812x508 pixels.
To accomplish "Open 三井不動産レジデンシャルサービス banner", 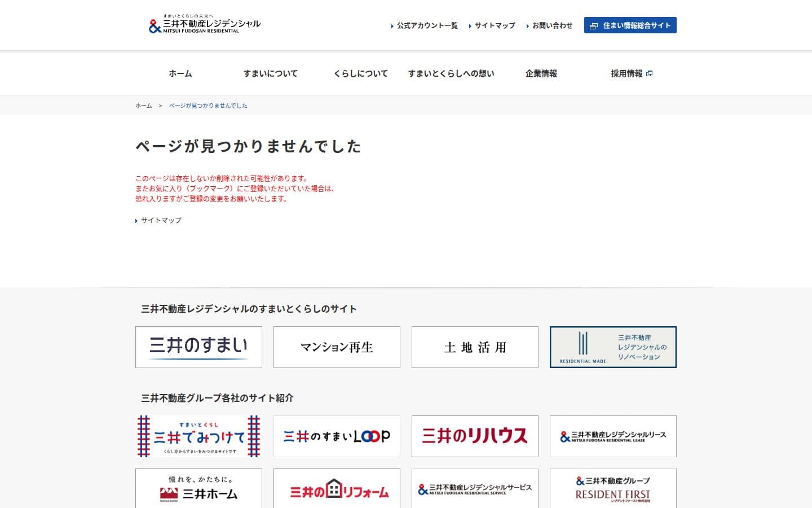I will click(475, 488).
